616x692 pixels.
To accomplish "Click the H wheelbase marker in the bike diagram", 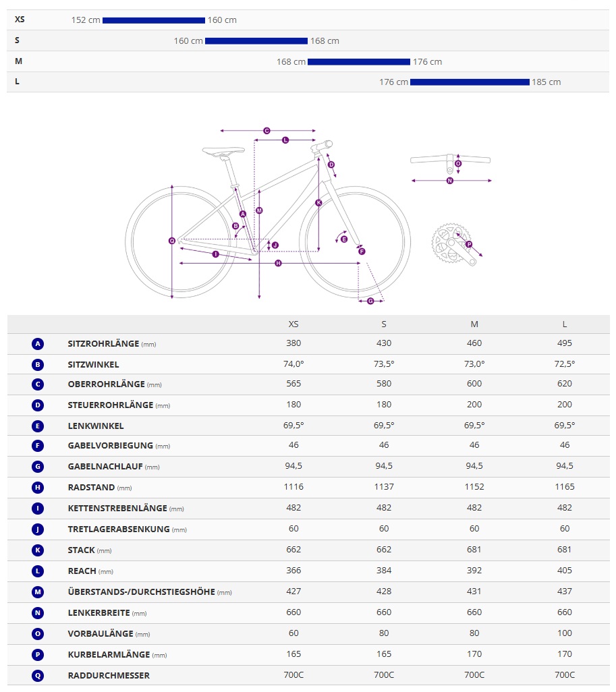I will pyautogui.click(x=278, y=263).
